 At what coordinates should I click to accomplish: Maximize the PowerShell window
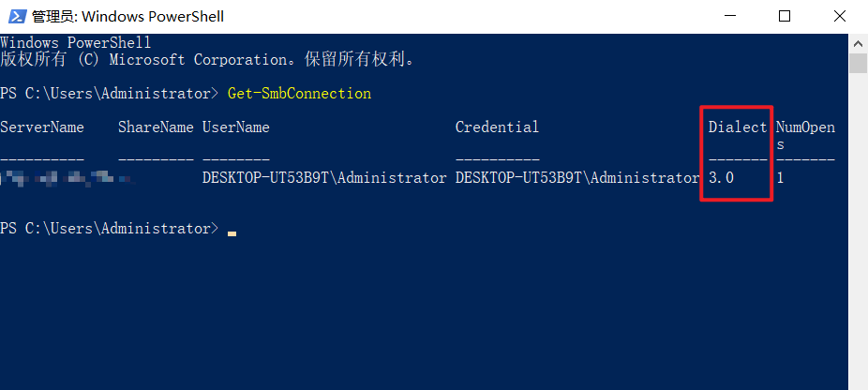pos(784,16)
